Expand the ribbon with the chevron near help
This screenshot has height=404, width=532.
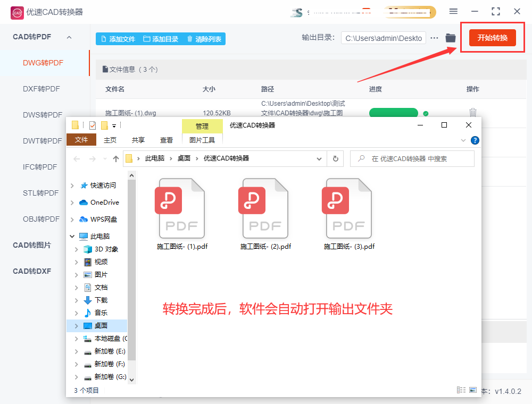(x=463, y=140)
